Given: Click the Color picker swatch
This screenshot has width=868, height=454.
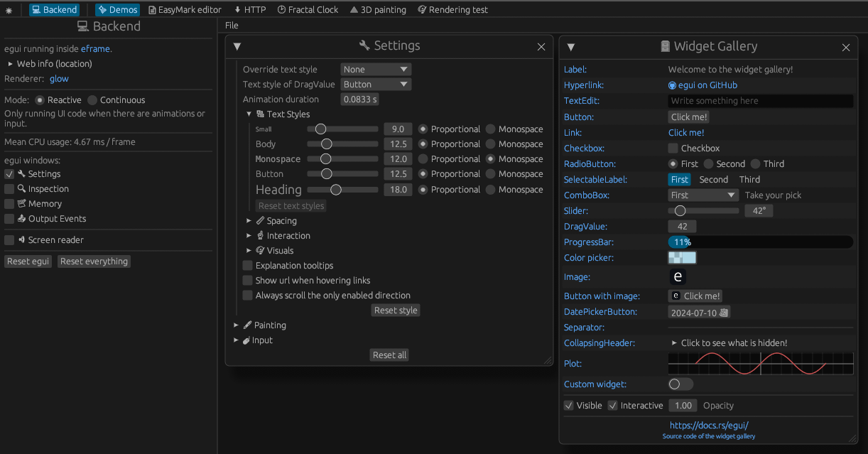Looking at the screenshot, I should pos(682,258).
